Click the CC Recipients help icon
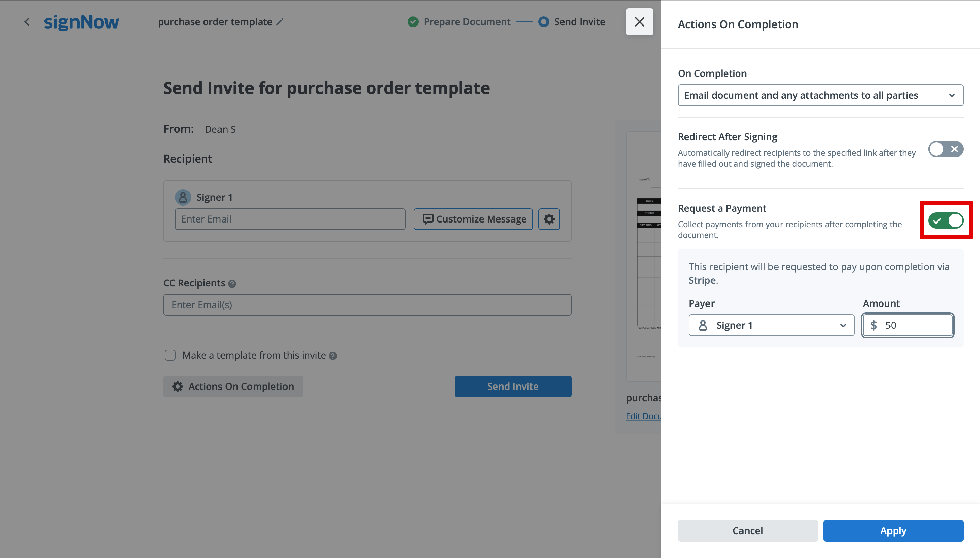 click(x=232, y=284)
